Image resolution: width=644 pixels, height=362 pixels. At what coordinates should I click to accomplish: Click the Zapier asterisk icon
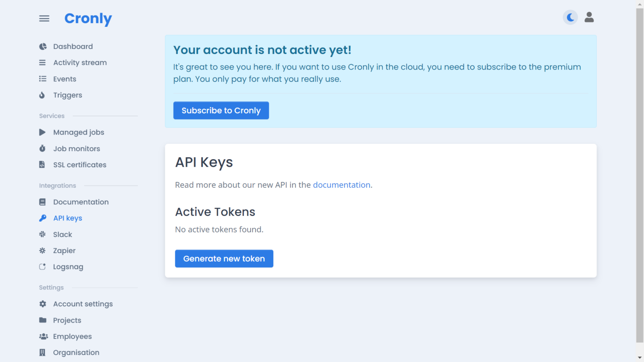[x=42, y=251]
